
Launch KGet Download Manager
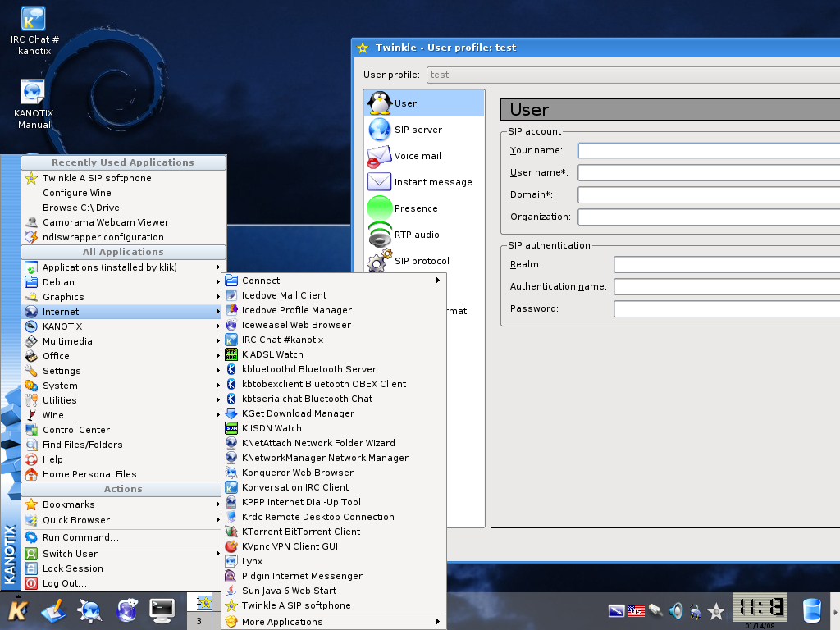click(335, 413)
